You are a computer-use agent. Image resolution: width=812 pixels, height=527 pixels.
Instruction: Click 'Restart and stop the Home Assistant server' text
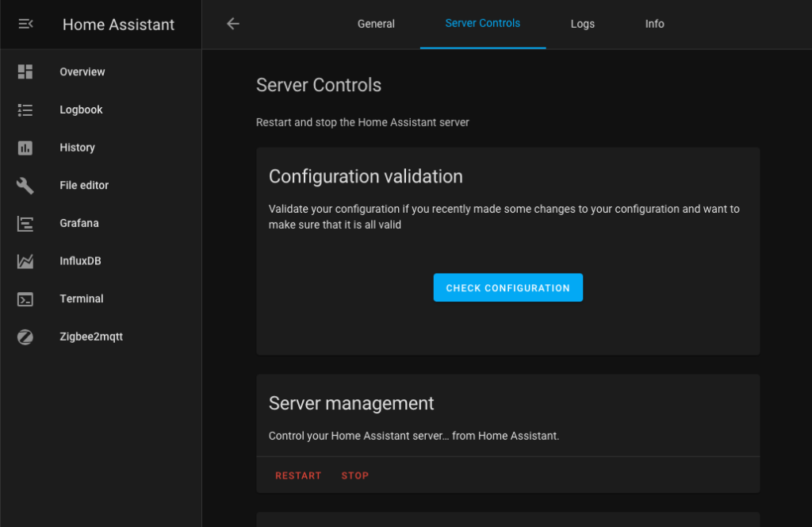(x=362, y=122)
